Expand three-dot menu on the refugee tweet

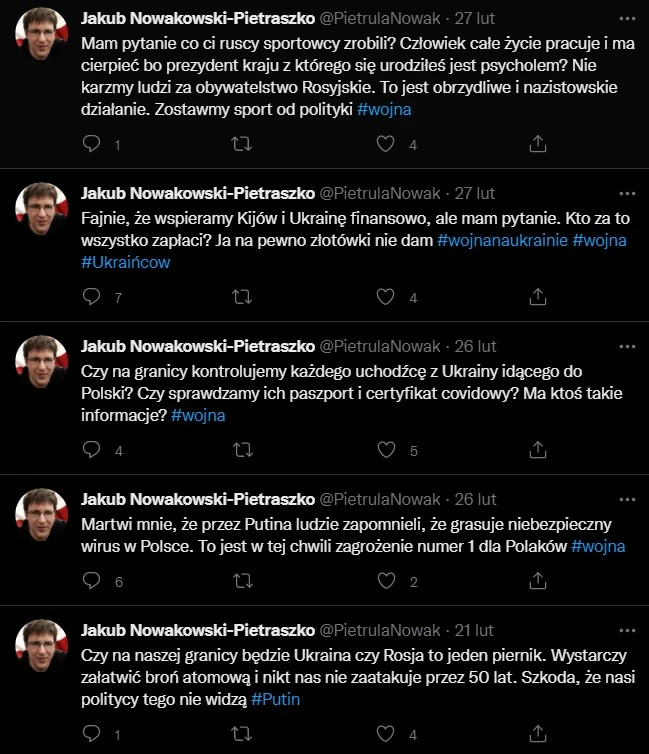coord(627,346)
